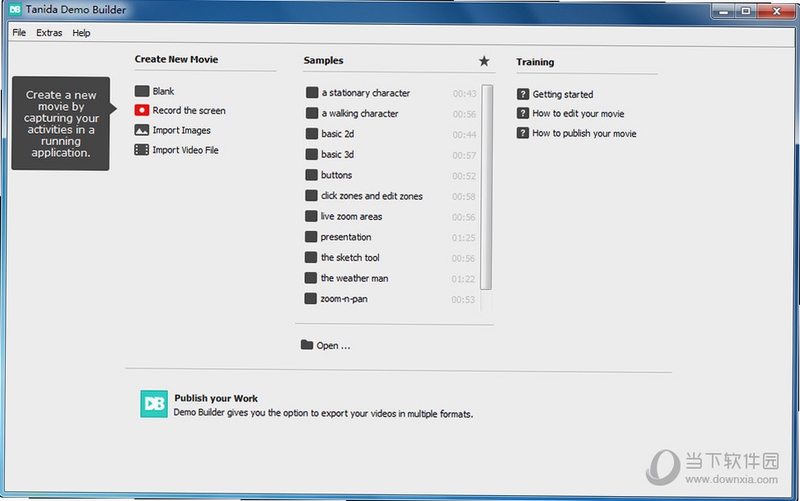The image size is (800, 501).
Task: Click the Import Video File filmstrip icon
Action: coord(142,150)
